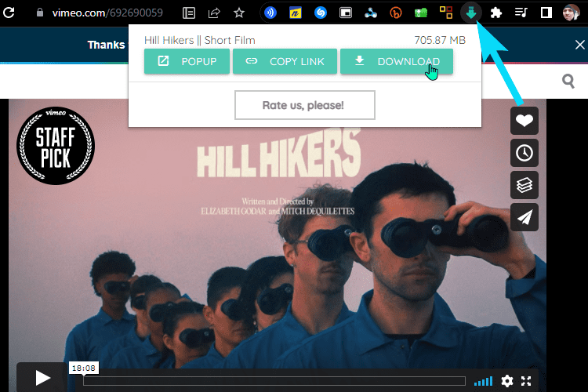
Task: Click 'Rate us, please!' button
Action: click(304, 105)
